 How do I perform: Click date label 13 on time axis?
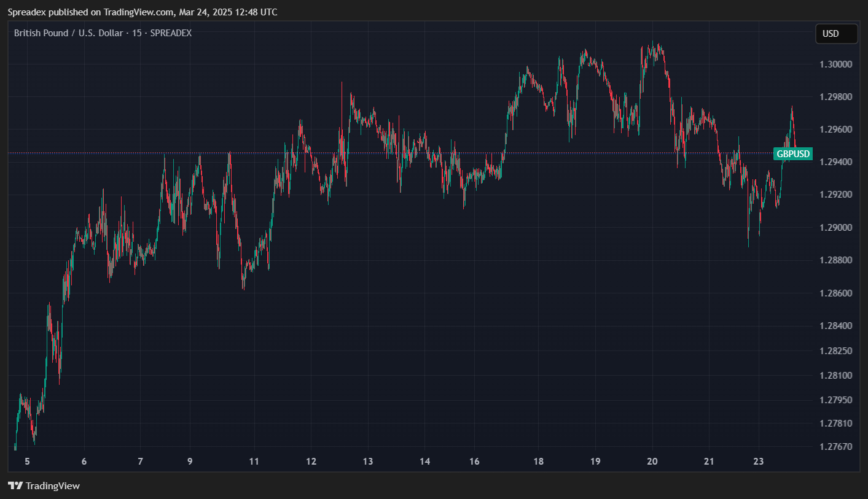coord(368,462)
